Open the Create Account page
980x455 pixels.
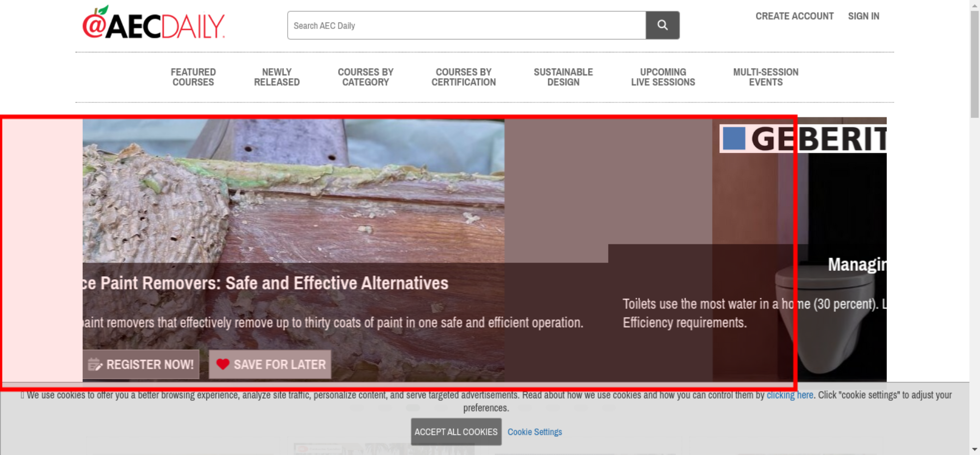click(x=794, y=16)
